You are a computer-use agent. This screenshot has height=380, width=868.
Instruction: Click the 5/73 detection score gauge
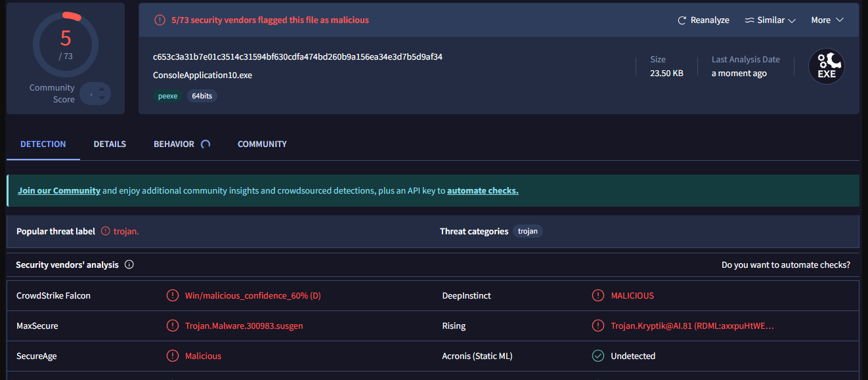coord(66,45)
